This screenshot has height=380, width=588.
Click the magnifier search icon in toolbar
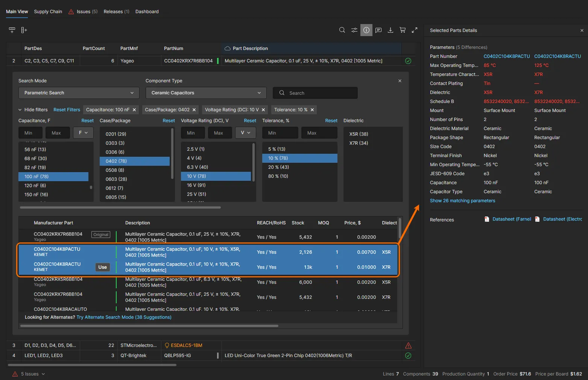pos(342,30)
